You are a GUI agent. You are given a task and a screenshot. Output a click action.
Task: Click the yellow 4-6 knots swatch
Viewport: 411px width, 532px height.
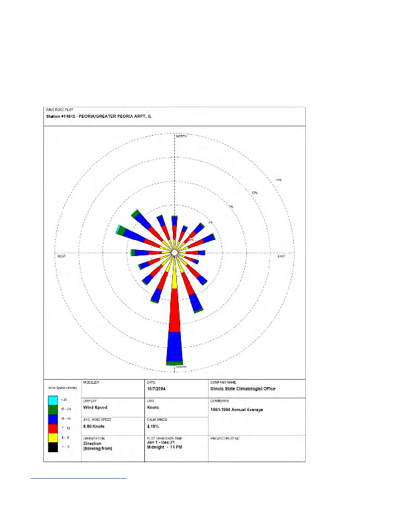pyautogui.click(x=53, y=439)
